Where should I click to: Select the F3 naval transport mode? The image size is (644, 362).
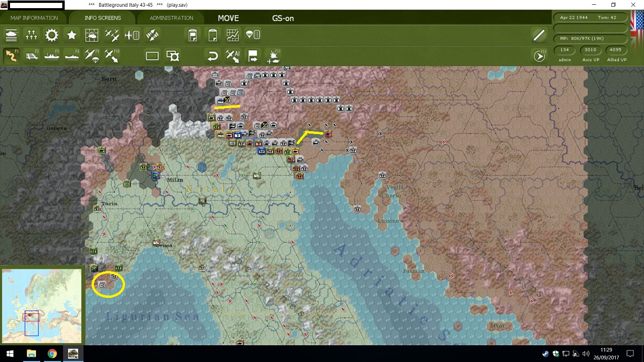[x=52, y=56]
